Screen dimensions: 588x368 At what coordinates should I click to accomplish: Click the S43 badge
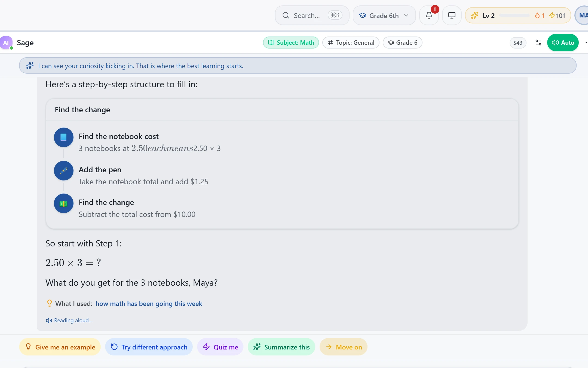(x=517, y=43)
